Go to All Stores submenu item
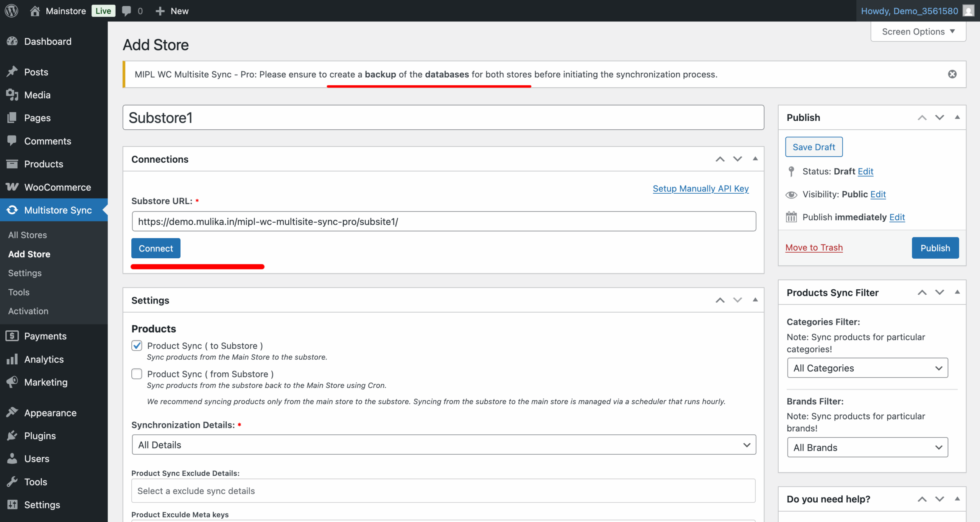Viewport: 980px width, 522px height. pos(28,235)
